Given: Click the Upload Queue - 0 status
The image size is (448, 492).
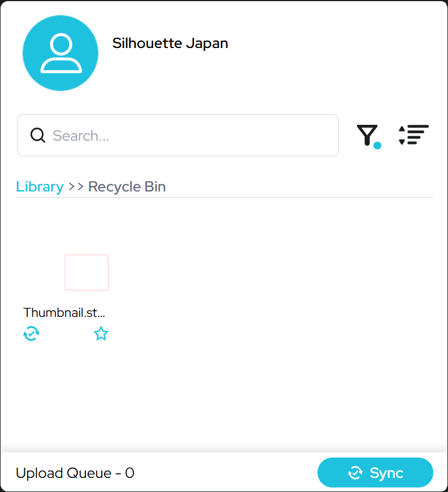Looking at the screenshot, I should click(75, 473).
